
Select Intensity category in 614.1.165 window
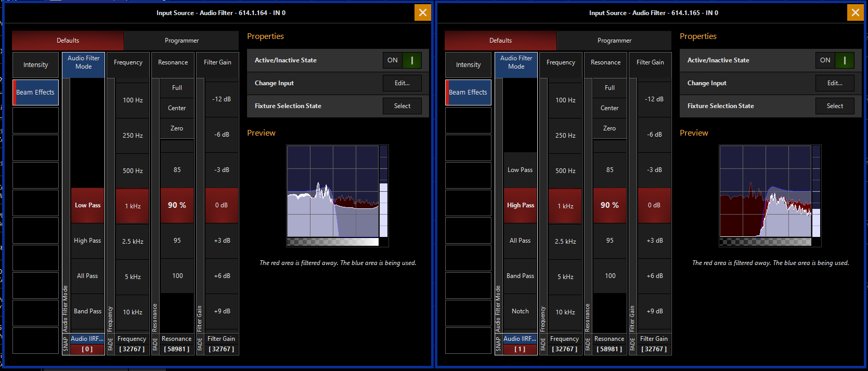pos(468,65)
